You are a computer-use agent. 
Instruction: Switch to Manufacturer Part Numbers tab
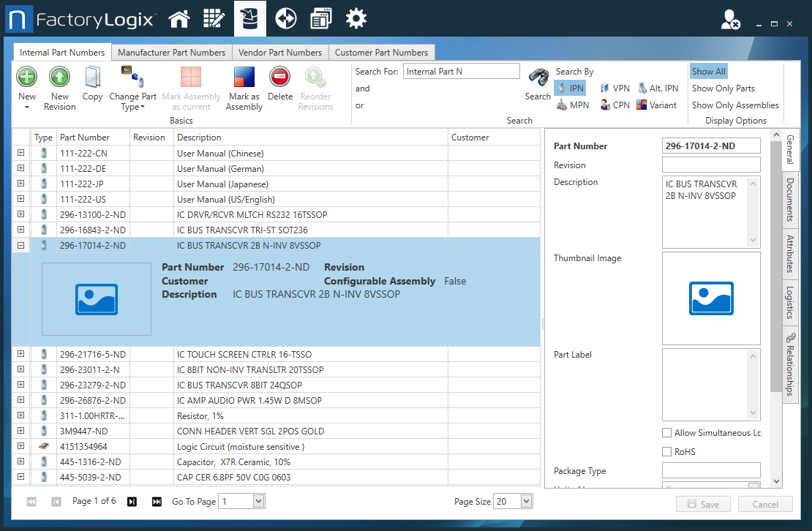pos(171,53)
